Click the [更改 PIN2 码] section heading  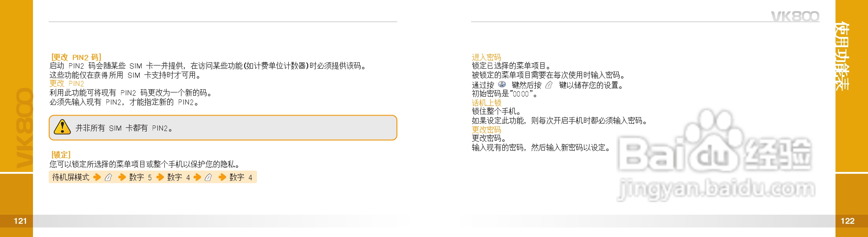click(76, 57)
